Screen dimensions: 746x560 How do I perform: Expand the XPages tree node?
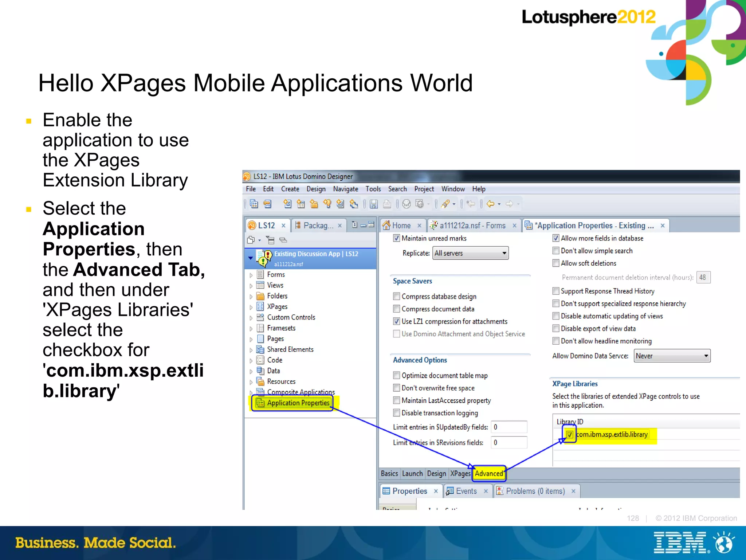(251, 307)
